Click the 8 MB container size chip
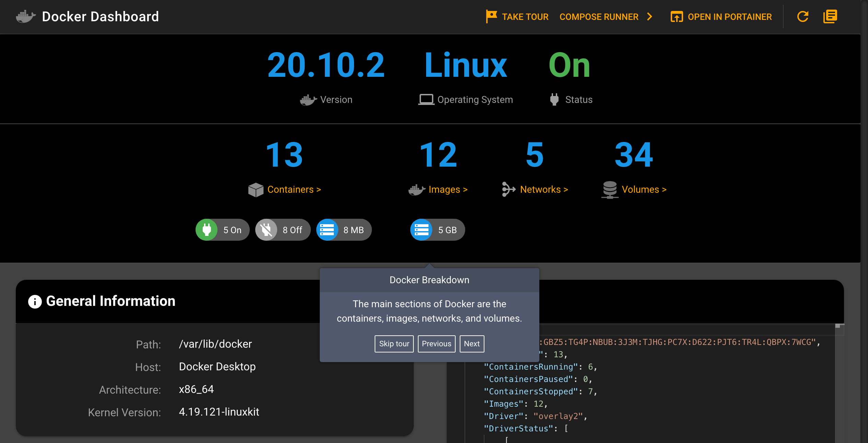This screenshot has height=443, width=868. (x=344, y=230)
